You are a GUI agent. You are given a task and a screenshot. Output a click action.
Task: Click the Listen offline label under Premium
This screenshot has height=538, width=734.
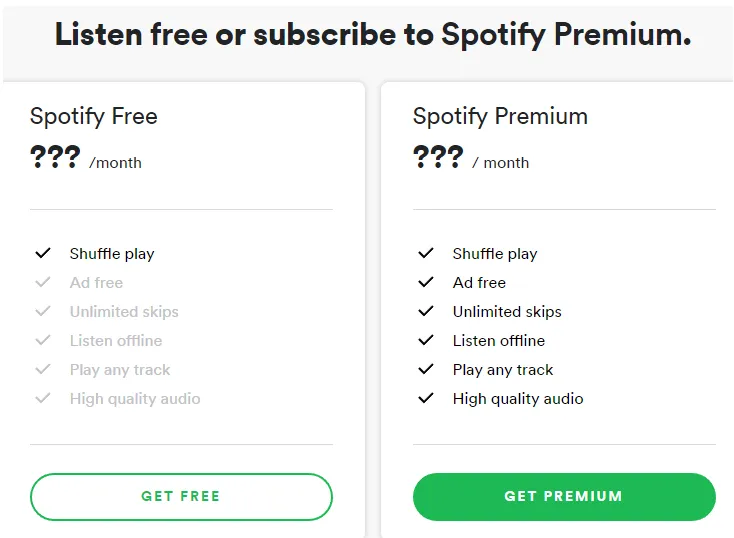tap(499, 340)
